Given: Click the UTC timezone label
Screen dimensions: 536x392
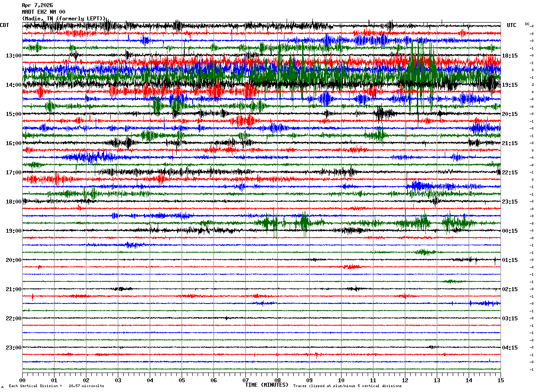Looking at the screenshot, I should tap(511, 25).
